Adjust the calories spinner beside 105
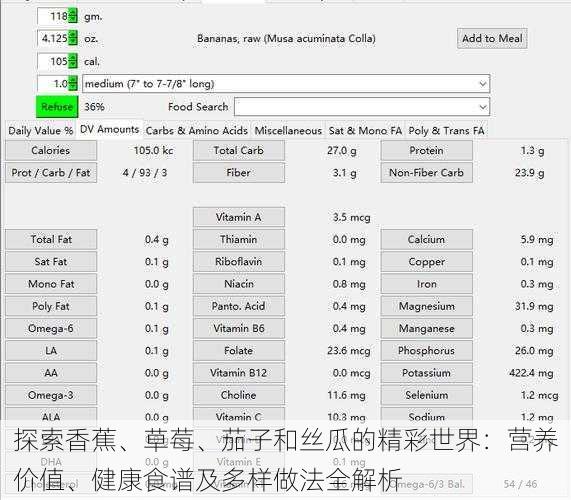Viewport: 571px width, 500px height. pos(73,61)
